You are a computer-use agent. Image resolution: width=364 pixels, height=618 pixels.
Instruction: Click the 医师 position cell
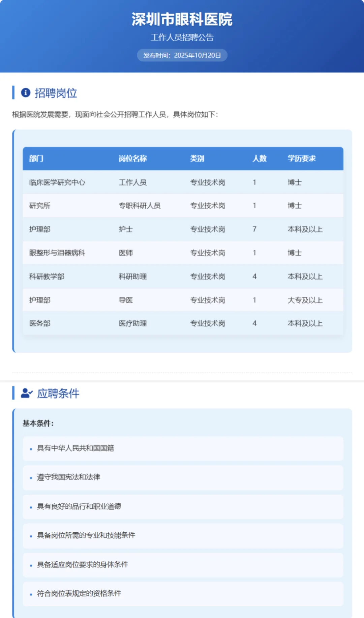(126, 253)
